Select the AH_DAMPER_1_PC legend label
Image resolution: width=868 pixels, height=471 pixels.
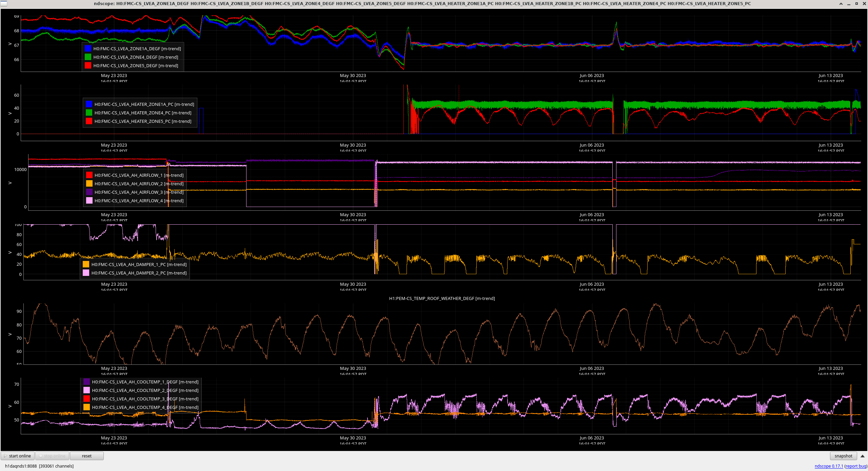click(139, 264)
